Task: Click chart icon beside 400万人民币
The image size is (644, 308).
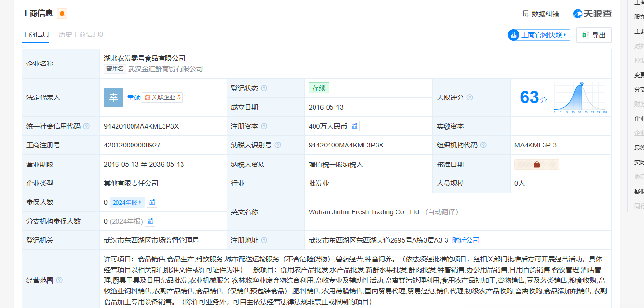Action: 354,126
